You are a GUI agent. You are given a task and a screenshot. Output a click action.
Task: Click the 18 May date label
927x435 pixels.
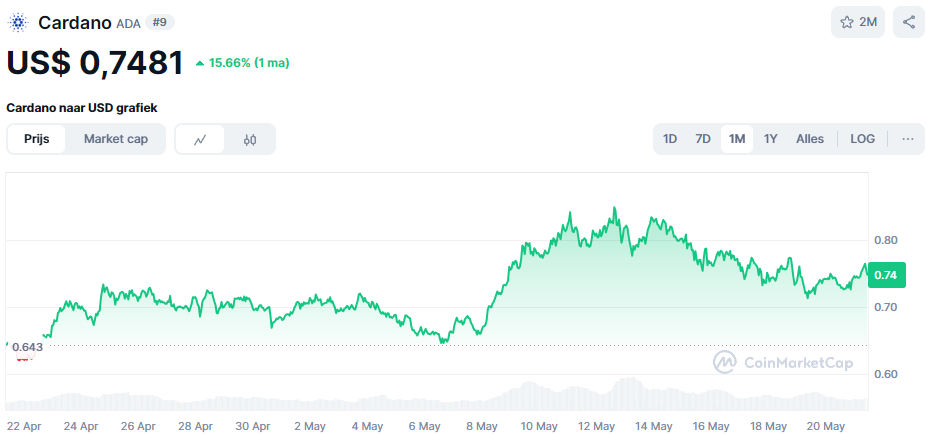click(x=768, y=426)
